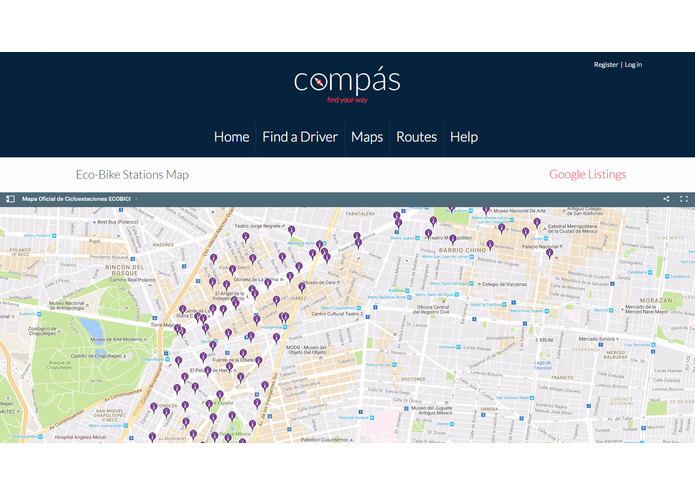695x494 pixels.
Task: Click the Metro San Juan de Letrán icon
Action: (x=472, y=257)
